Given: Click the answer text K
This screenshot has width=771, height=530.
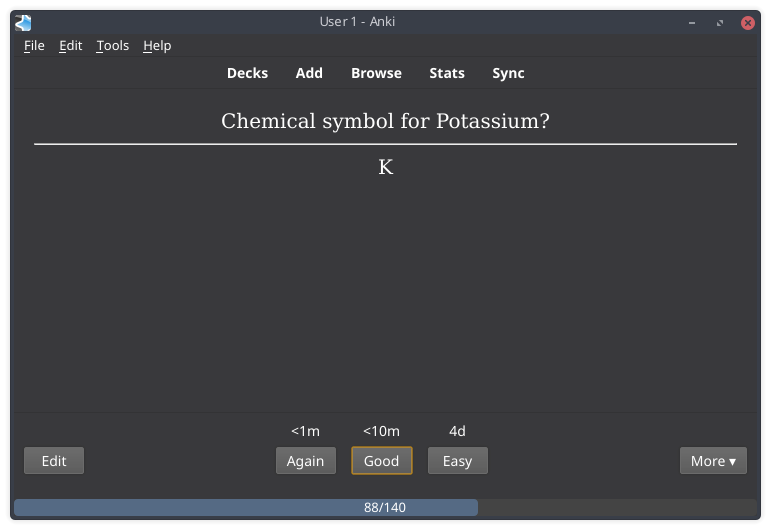Looking at the screenshot, I should coord(386,167).
